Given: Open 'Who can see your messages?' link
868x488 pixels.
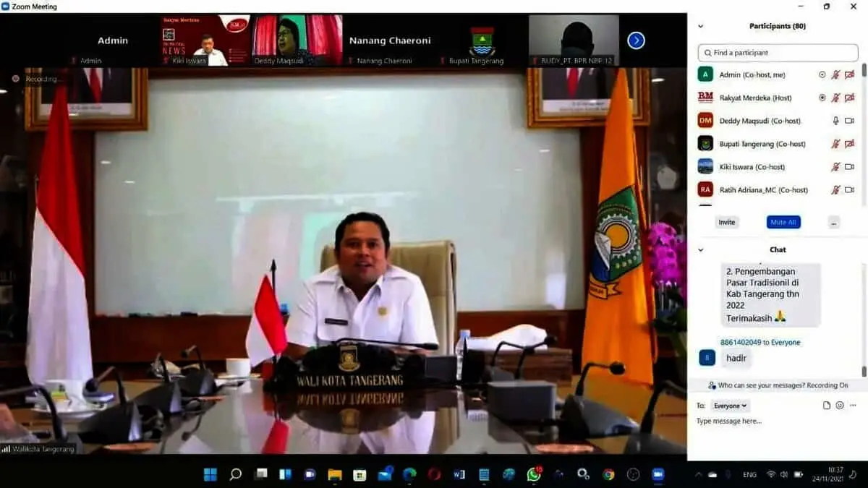Looking at the screenshot, I should (x=762, y=385).
